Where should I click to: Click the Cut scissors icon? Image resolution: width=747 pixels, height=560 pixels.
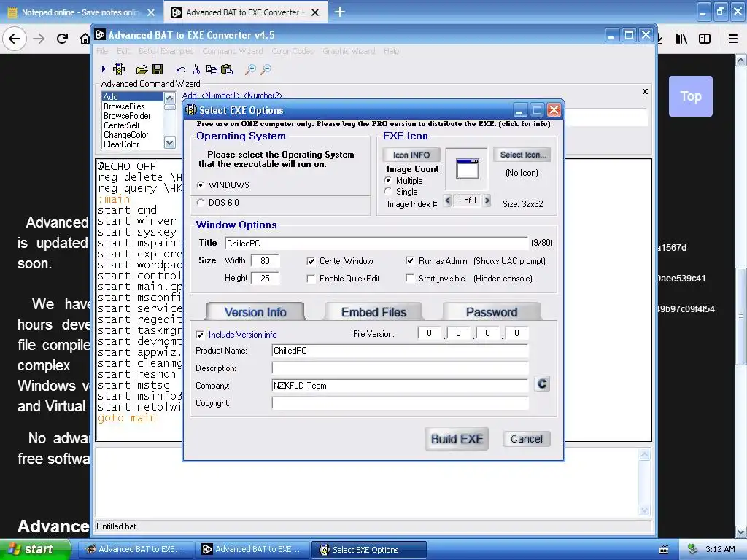[196, 69]
